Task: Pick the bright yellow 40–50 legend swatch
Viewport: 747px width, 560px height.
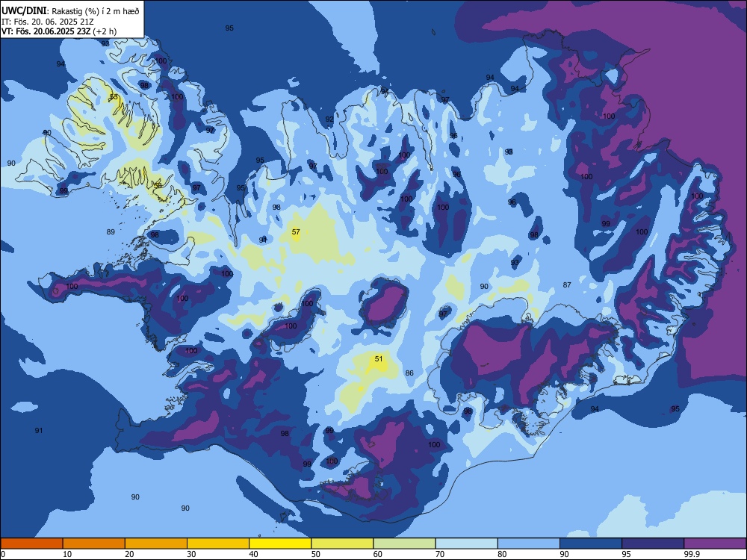Action: click(x=280, y=544)
